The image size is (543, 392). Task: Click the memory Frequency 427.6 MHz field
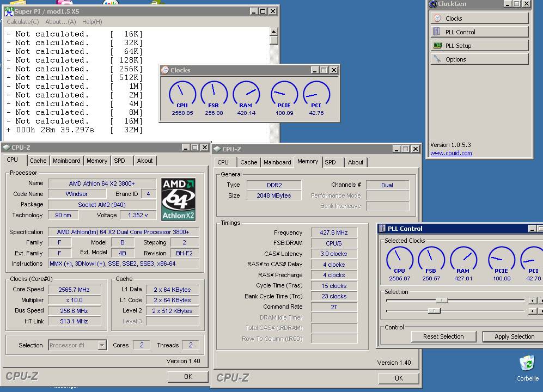pos(334,232)
